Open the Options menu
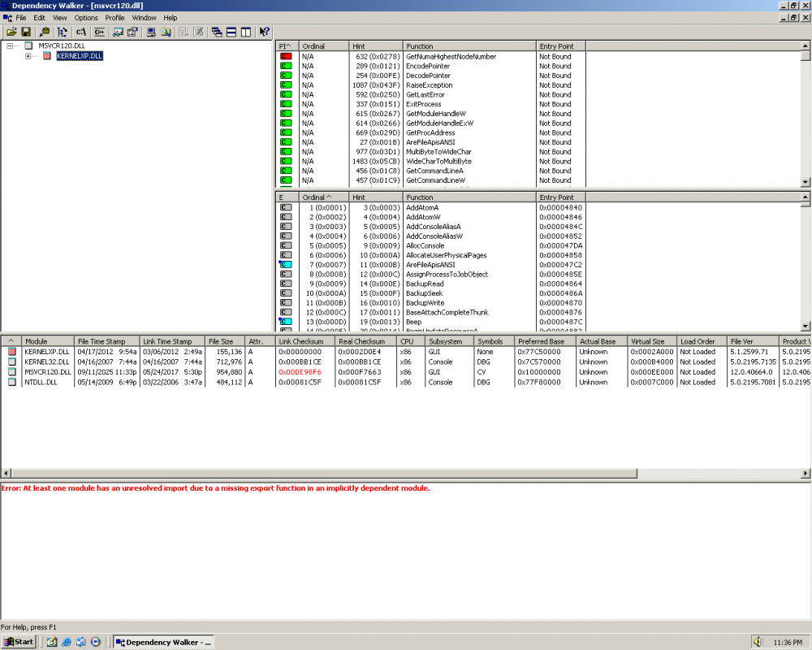812x650 pixels. 86,17
